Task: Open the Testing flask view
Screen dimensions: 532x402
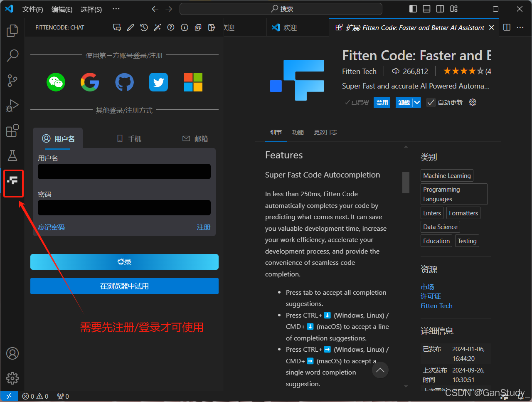Action: click(x=12, y=155)
